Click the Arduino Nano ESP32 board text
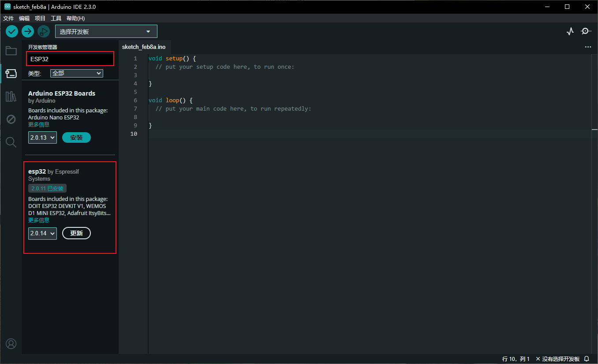 [x=54, y=118]
